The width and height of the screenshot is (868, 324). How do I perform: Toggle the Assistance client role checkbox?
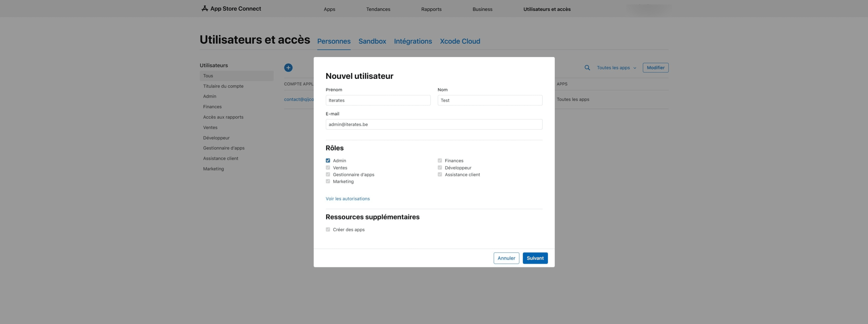[x=440, y=174]
